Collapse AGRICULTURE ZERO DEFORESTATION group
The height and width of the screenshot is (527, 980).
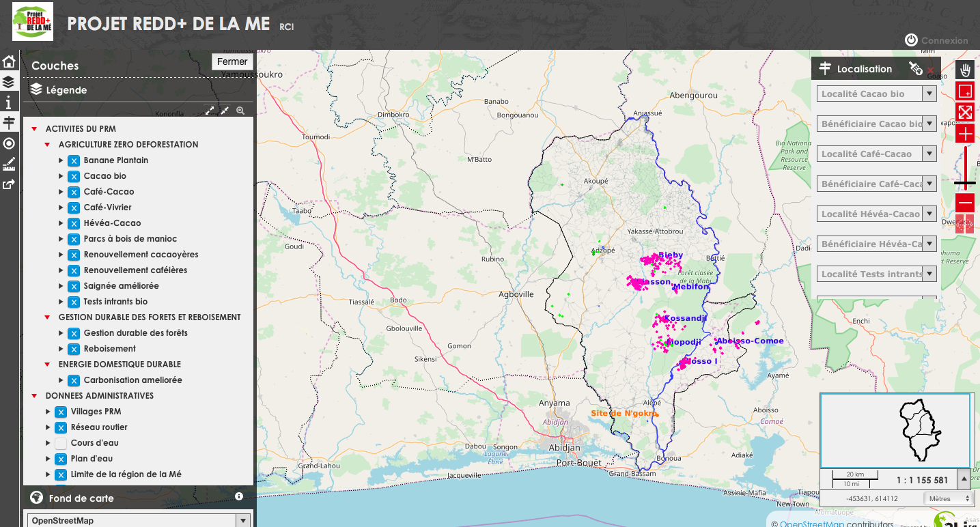[47, 145]
